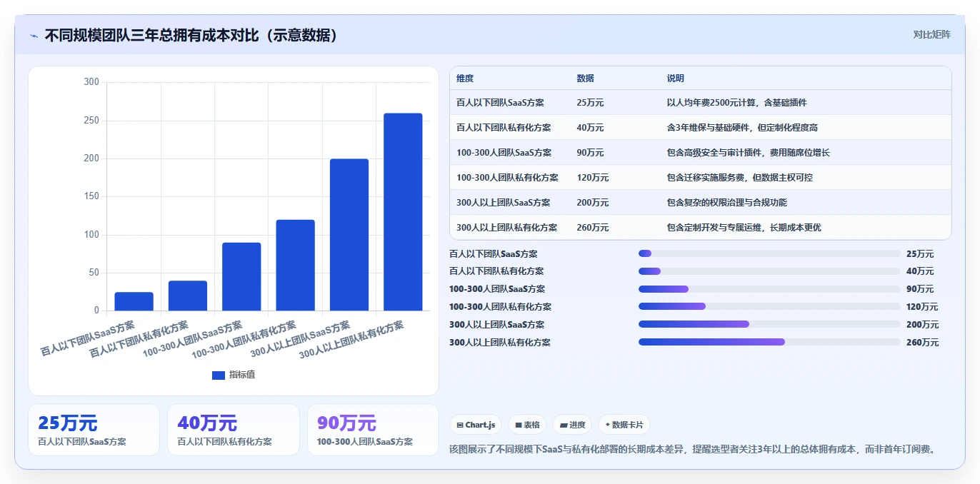Click table data cell 260万元
Viewport: 980px width, 484px height.
tap(592, 228)
